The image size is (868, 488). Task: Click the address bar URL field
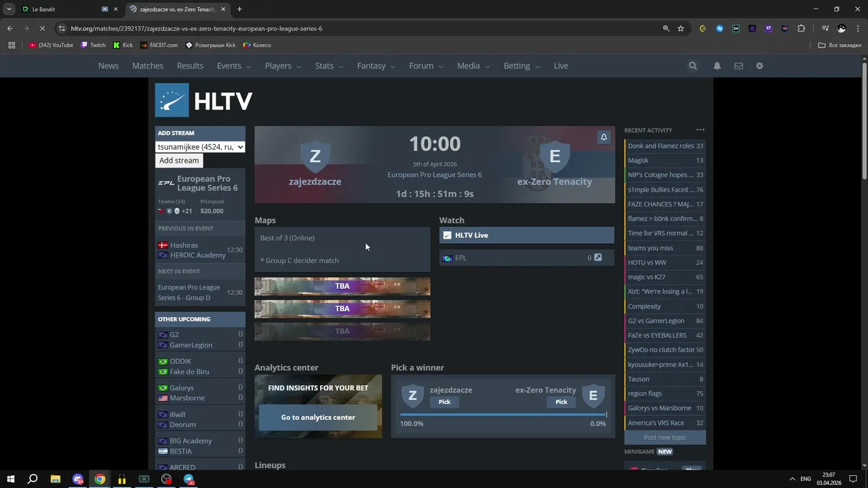359,28
